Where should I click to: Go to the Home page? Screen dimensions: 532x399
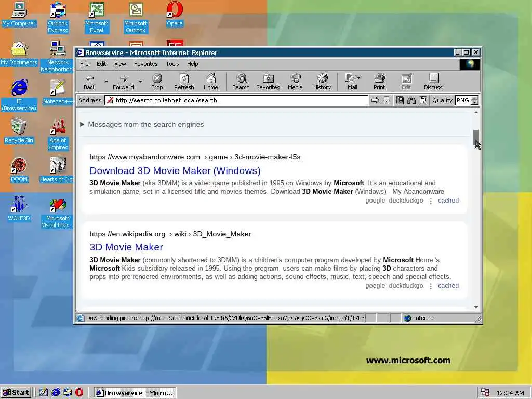pos(211,82)
